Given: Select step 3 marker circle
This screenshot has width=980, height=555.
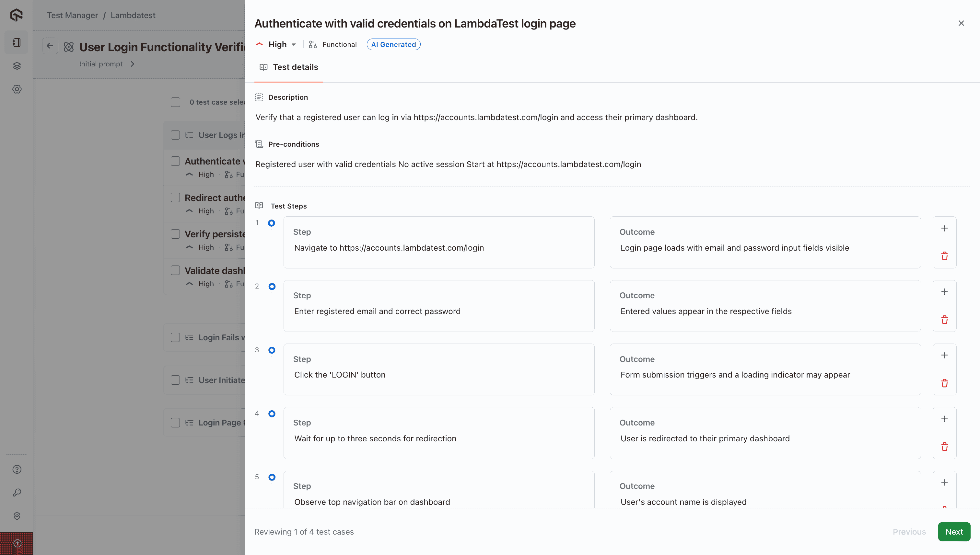Looking at the screenshot, I should [x=272, y=350].
